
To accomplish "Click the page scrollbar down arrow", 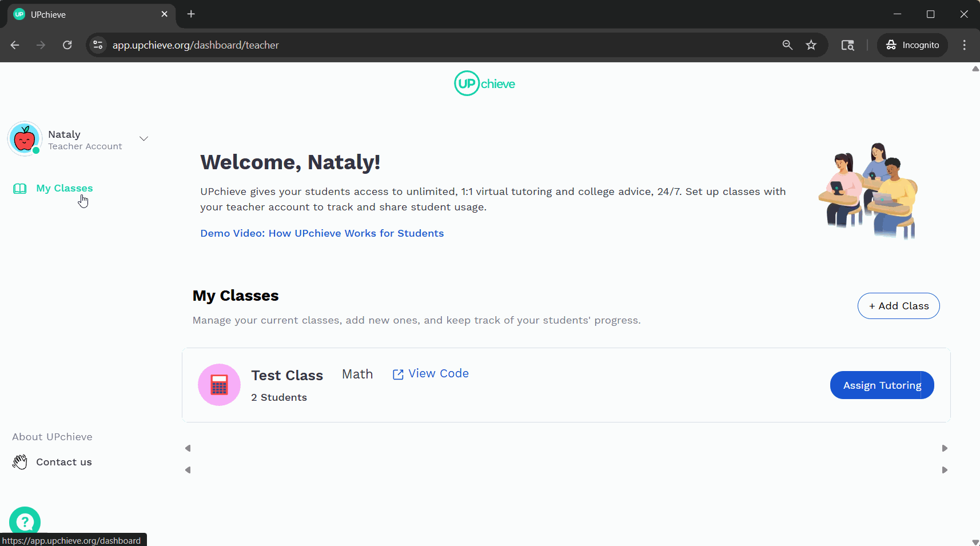I will (975, 542).
